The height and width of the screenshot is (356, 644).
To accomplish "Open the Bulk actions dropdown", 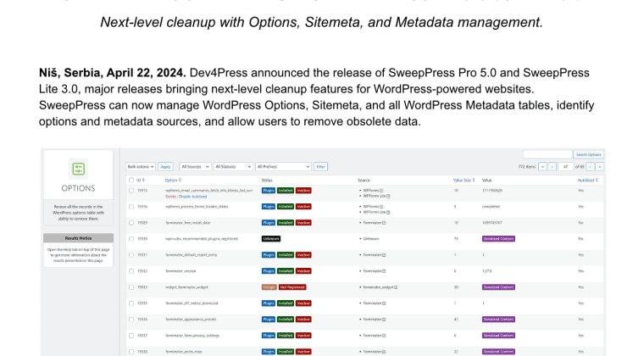I will pyautogui.click(x=141, y=167).
